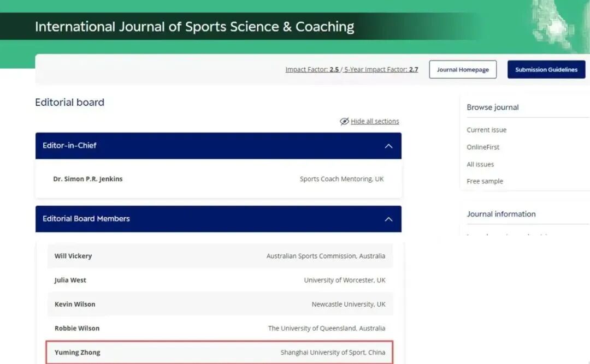Click the journal title in the header banner
The width and height of the screenshot is (590, 364).
(194, 27)
